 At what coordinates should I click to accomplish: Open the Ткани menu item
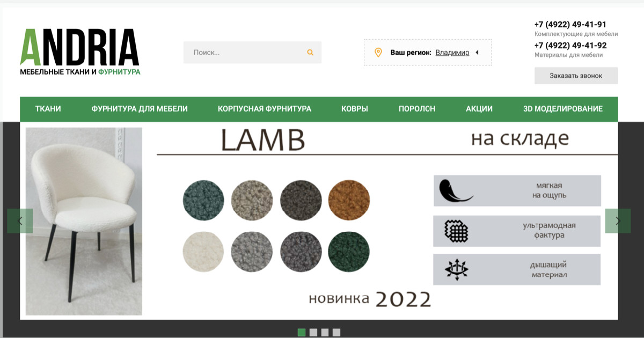tap(48, 109)
